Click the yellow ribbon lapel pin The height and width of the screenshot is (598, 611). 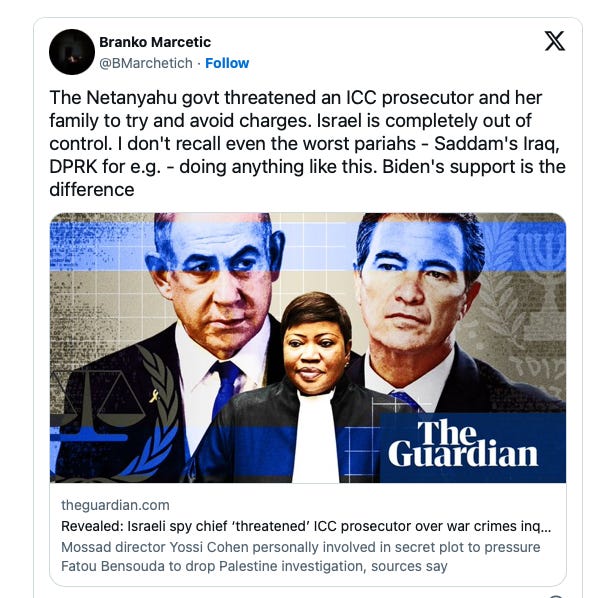pos(155,395)
